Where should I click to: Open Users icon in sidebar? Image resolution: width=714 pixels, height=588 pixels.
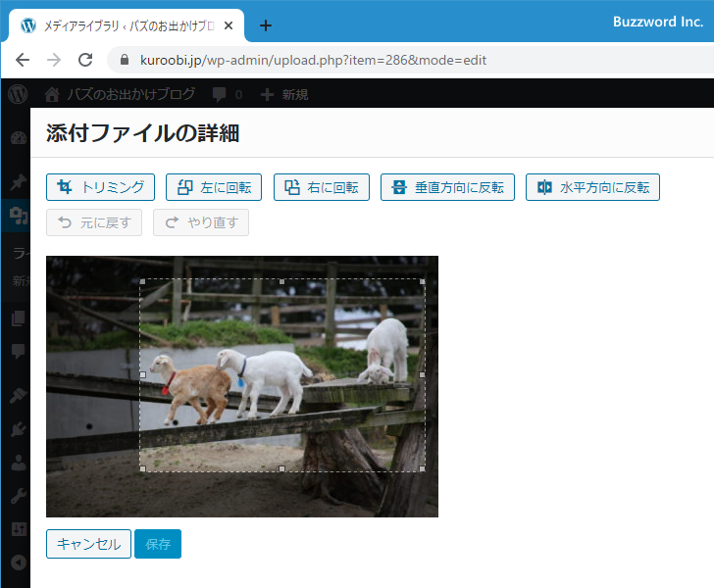coord(19,463)
